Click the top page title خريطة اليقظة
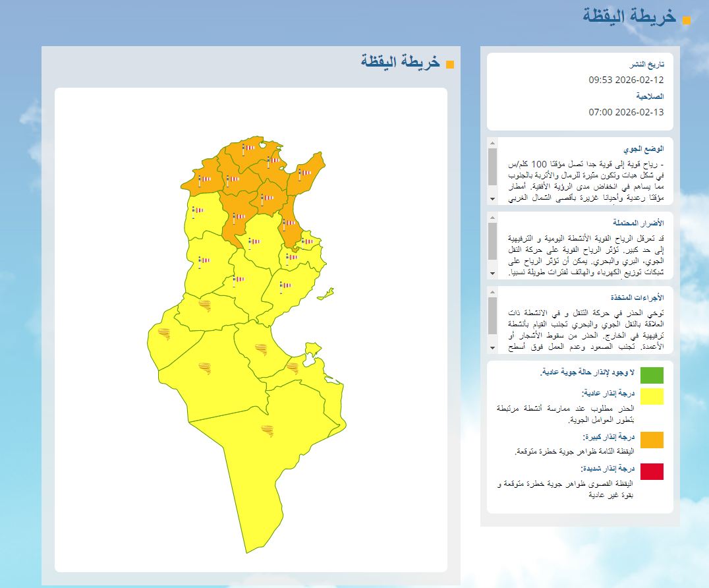Viewport: 709px width, 588px height. (x=629, y=18)
